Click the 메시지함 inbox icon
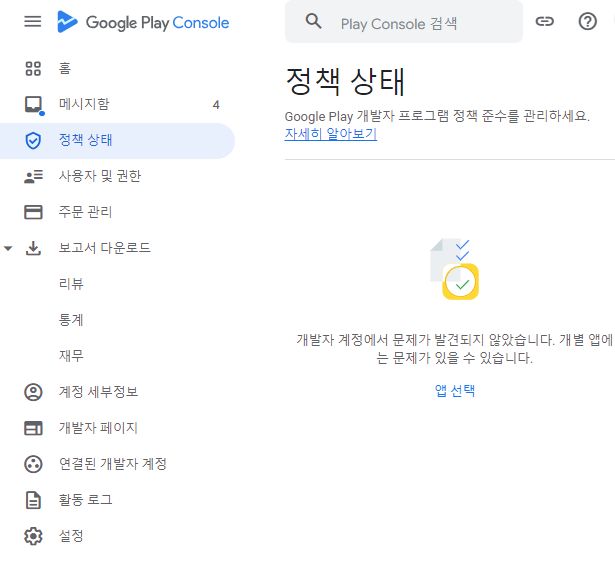 point(34,105)
